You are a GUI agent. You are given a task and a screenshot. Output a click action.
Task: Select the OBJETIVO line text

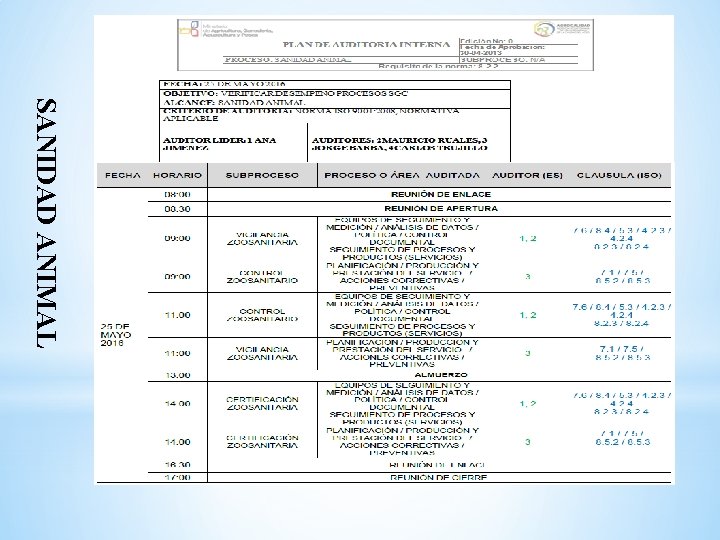[x=285, y=94]
